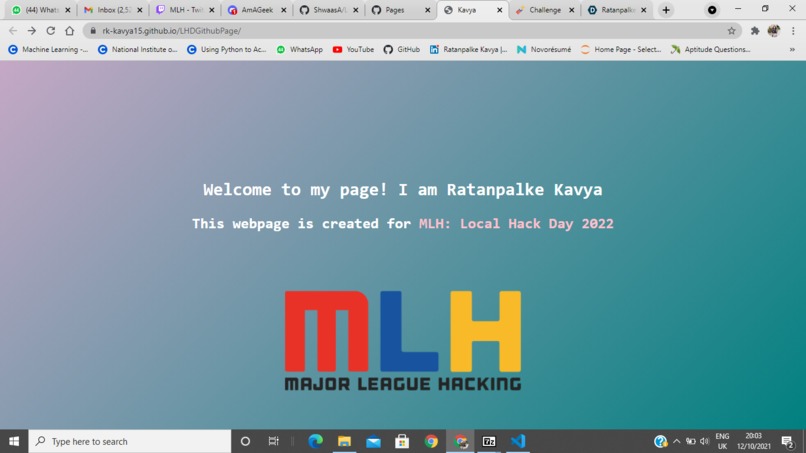Open the Mail app from taskbar
Viewport: 806px width, 453px height.
point(373,441)
